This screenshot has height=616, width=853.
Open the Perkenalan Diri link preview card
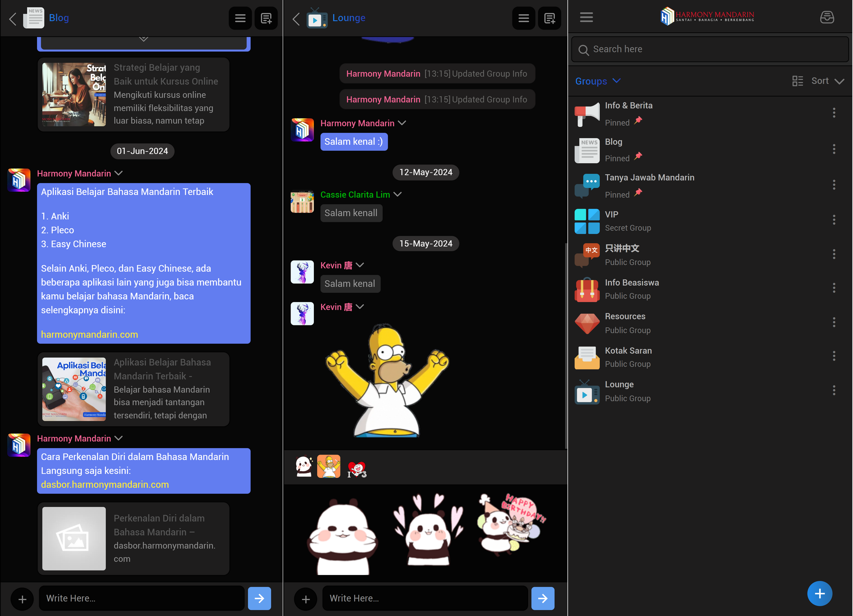pyautogui.click(x=133, y=538)
